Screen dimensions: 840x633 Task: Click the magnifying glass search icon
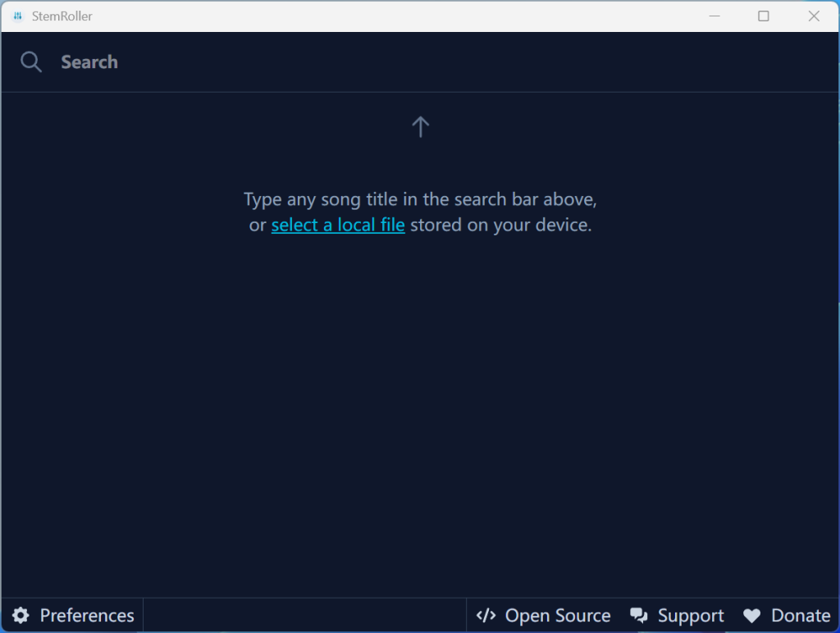[x=31, y=62]
